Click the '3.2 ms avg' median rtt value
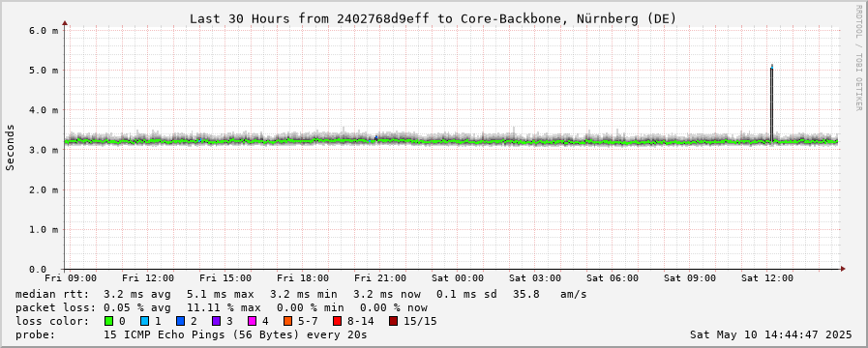 click(136, 294)
